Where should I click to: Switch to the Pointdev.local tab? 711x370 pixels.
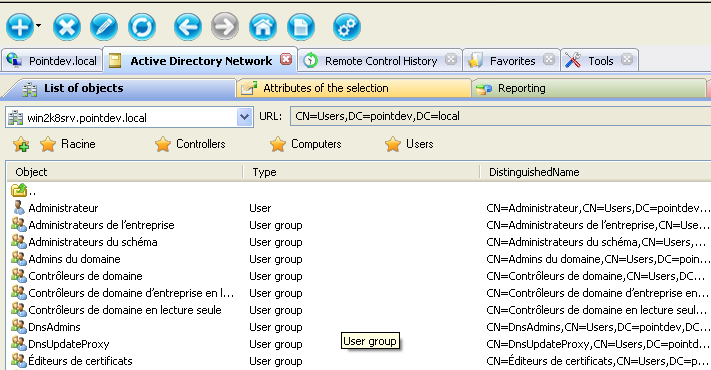pyautogui.click(x=52, y=61)
